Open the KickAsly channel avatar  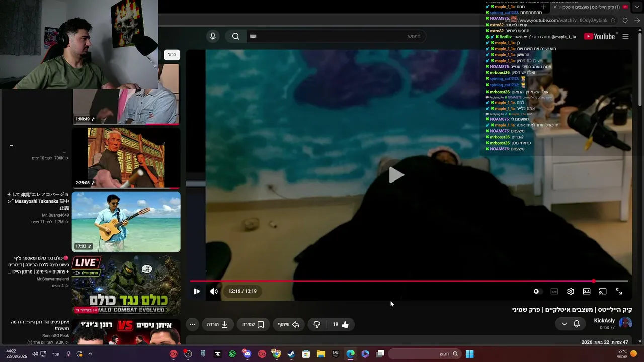coord(625,323)
